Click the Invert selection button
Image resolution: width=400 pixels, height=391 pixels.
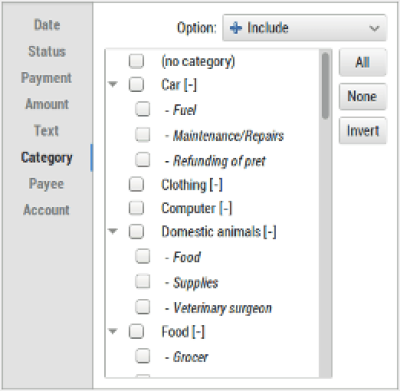tap(363, 130)
